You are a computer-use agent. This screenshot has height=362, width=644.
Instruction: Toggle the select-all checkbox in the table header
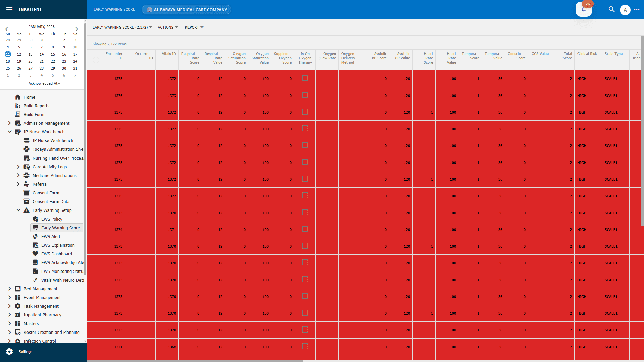coord(96,60)
